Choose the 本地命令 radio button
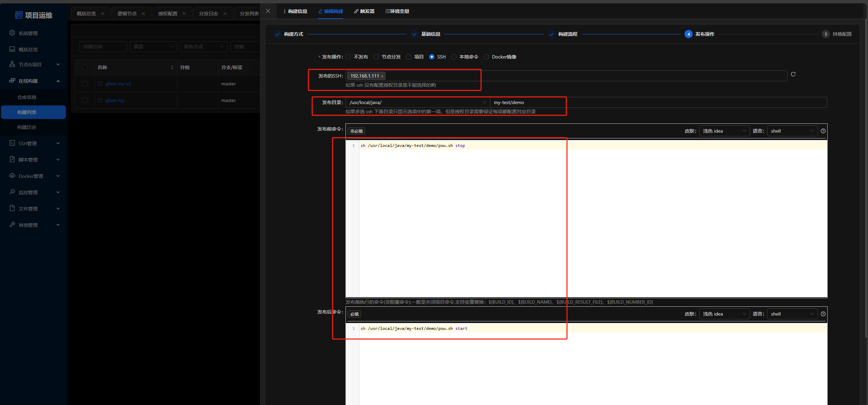 pyautogui.click(x=454, y=57)
